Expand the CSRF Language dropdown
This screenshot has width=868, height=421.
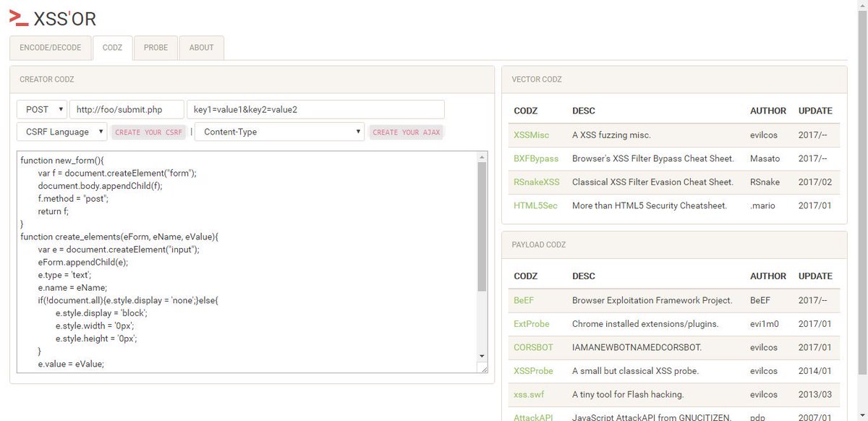point(61,132)
